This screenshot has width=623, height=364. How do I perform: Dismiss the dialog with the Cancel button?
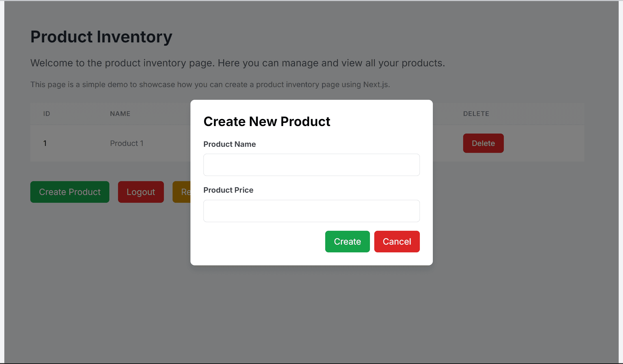397,241
